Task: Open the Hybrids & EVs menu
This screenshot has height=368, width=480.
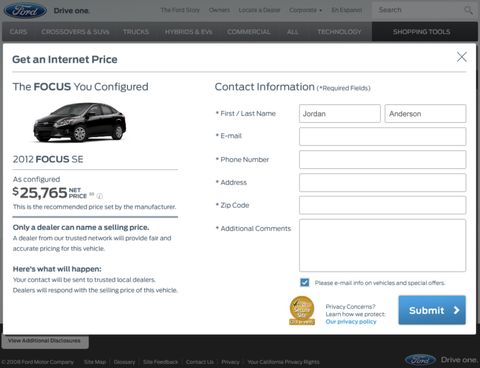Action: tap(188, 32)
